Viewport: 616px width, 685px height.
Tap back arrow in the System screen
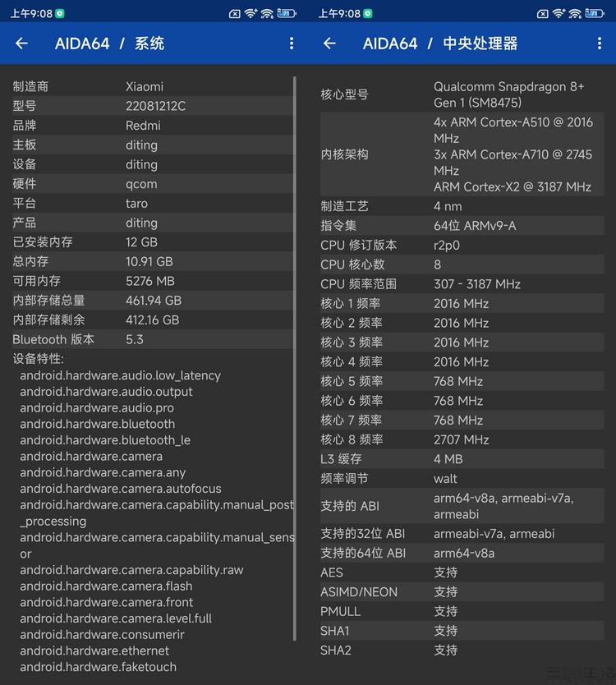(22, 44)
